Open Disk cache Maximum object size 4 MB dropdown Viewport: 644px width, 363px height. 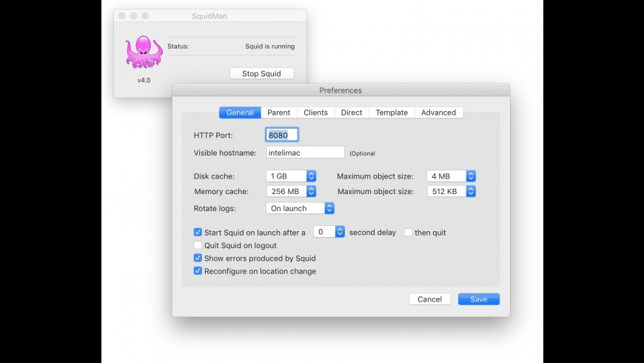coord(452,176)
